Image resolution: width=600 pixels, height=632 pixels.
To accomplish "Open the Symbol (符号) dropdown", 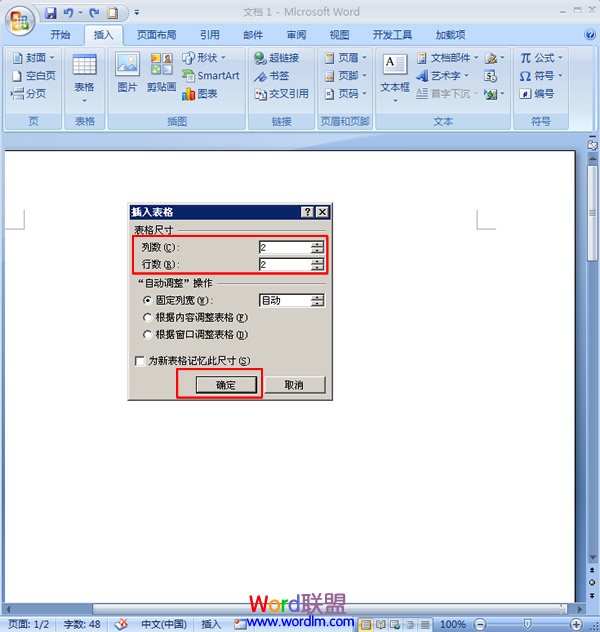I will pos(541,76).
